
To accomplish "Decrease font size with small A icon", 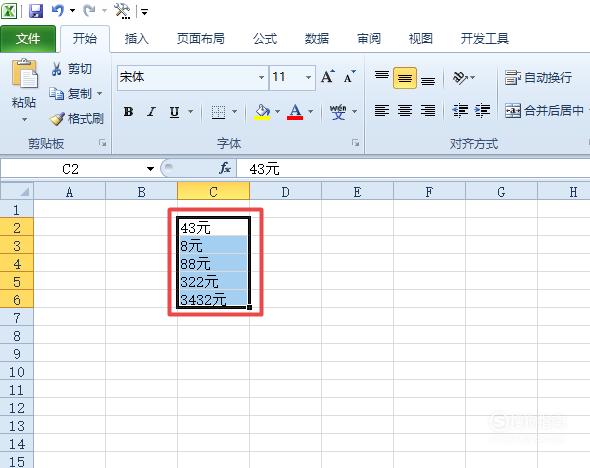I will pos(350,77).
